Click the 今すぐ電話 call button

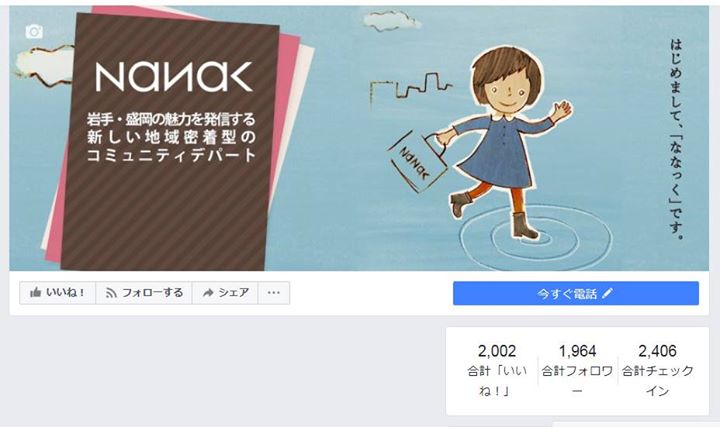point(576,293)
